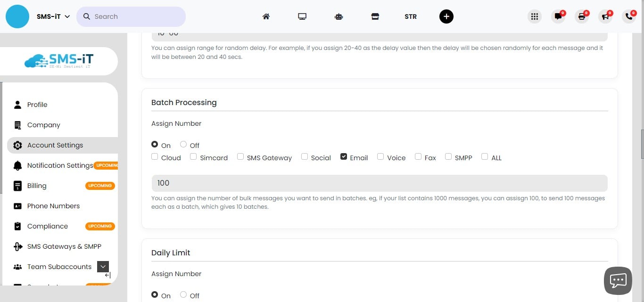Expand the Team Subaccounts submenu

point(103,266)
